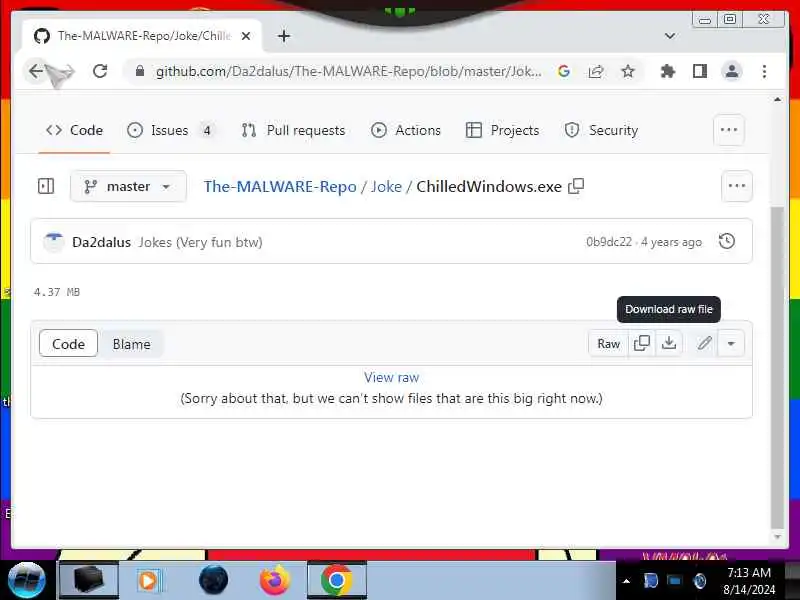Open additional repo navigation options menu
The height and width of the screenshot is (600, 800).
pos(729,130)
